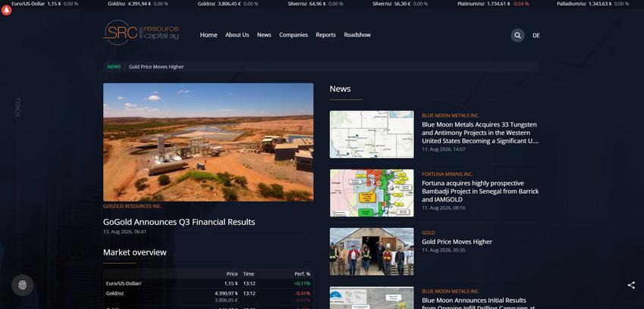Click the FORTUNA MINING INC. label
Viewport: 644px width, 309px height.
448,174
